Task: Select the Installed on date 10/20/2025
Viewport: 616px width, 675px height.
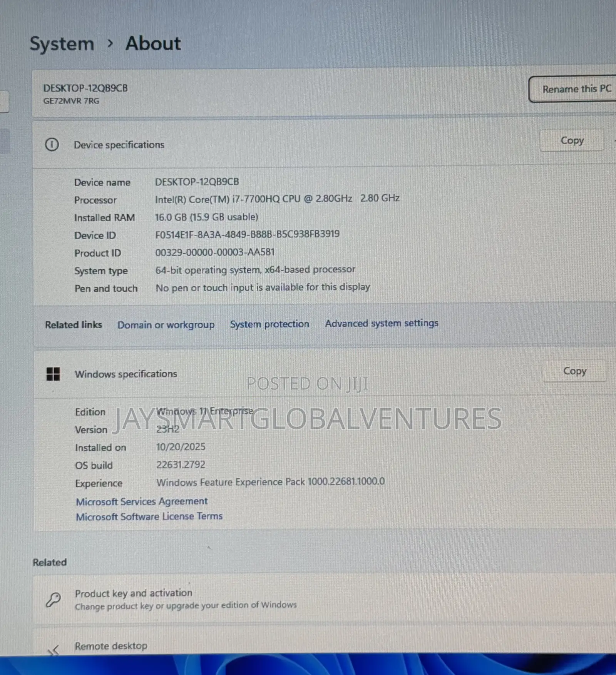Action: coord(181,447)
